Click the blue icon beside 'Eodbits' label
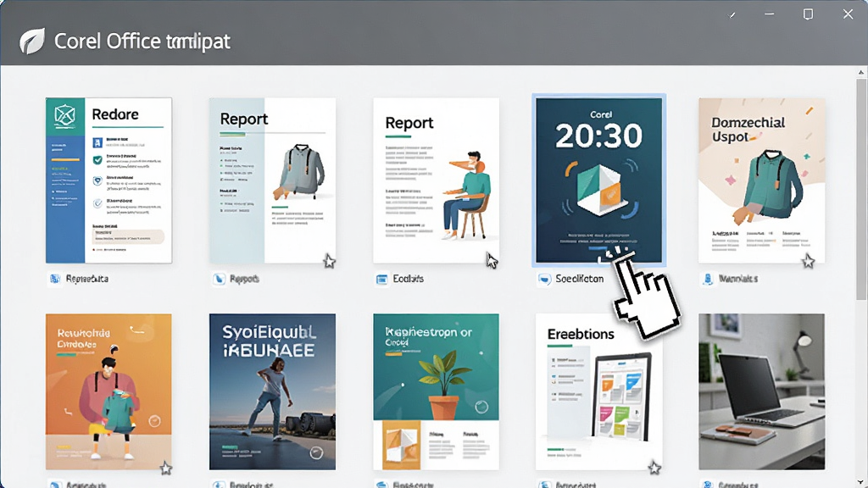This screenshot has height=488, width=868. [x=382, y=279]
